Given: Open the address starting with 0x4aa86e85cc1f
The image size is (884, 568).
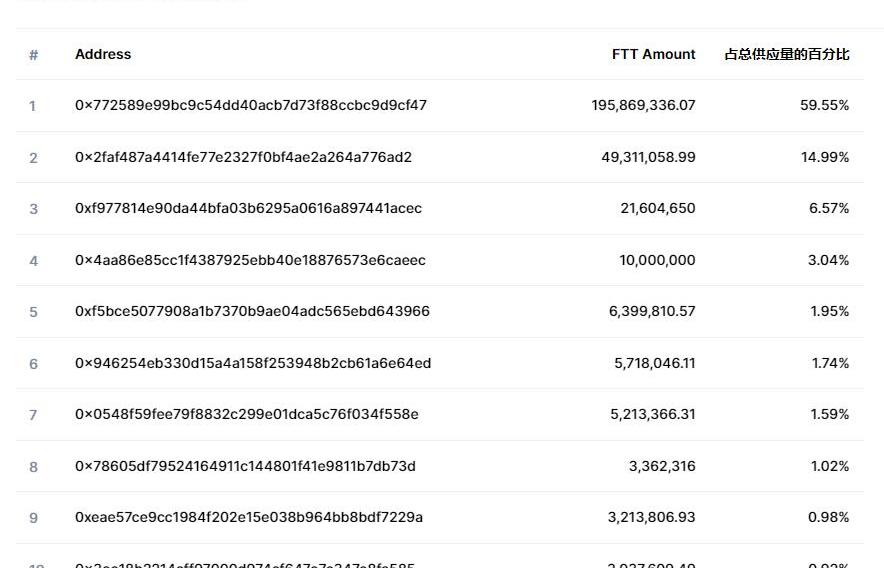Looking at the screenshot, I should 250,260.
